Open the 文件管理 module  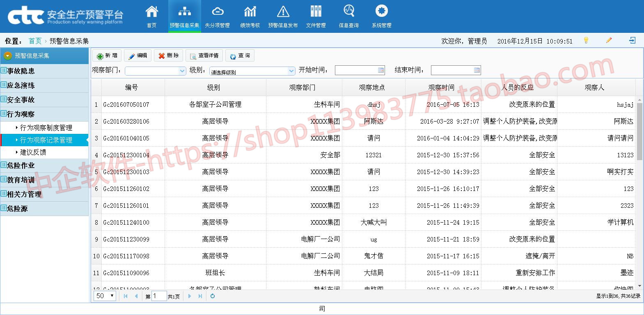[316, 16]
